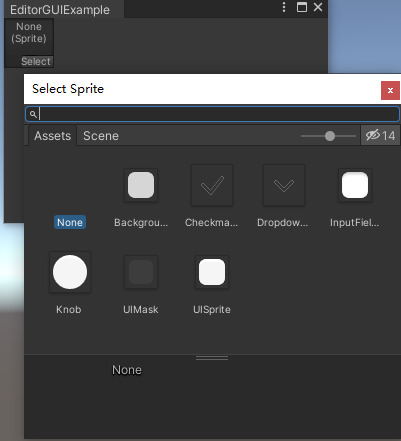Choose the Checkmark sprite icon
Viewport: 401px width, 441px height.
tap(212, 185)
